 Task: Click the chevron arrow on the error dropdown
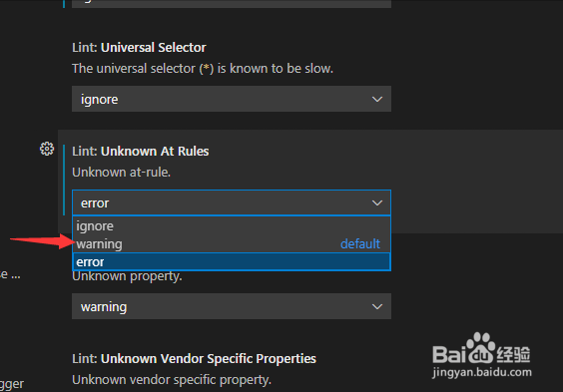pyautogui.click(x=377, y=203)
